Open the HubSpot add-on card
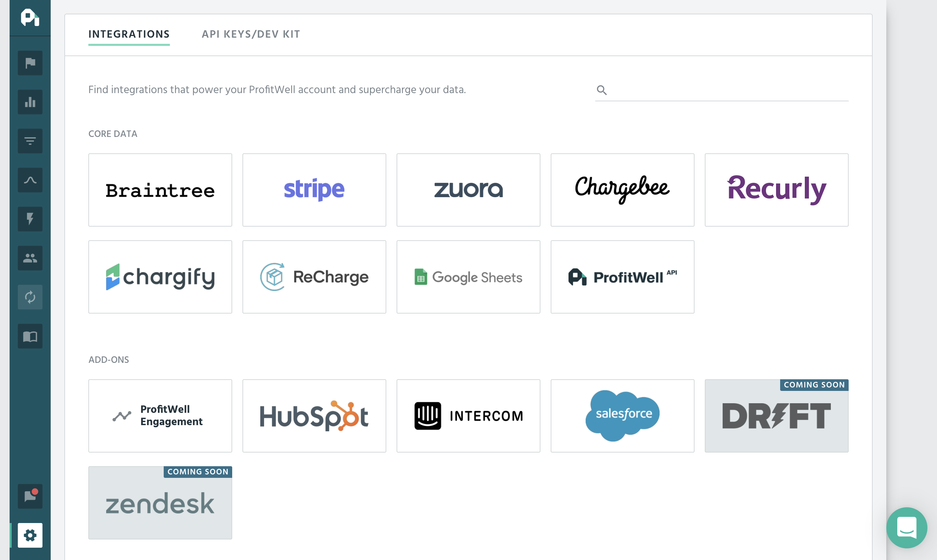This screenshot has width=937, height=560. tap(314, 416)
